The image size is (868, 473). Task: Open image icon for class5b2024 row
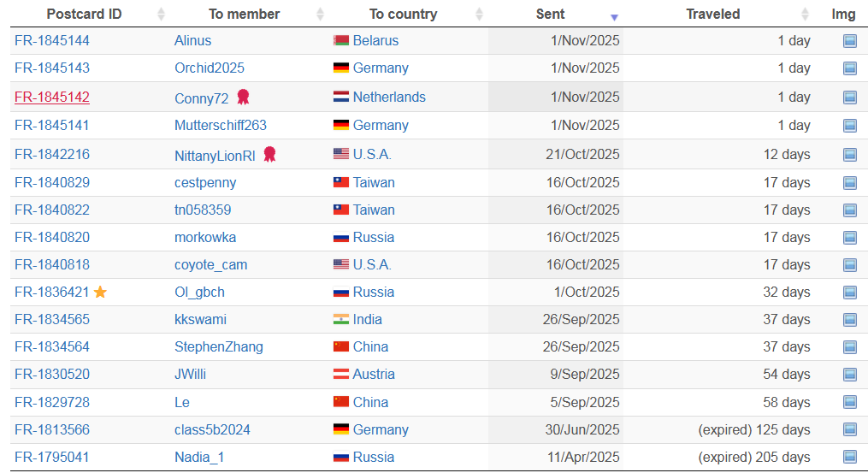pos(849,429)
